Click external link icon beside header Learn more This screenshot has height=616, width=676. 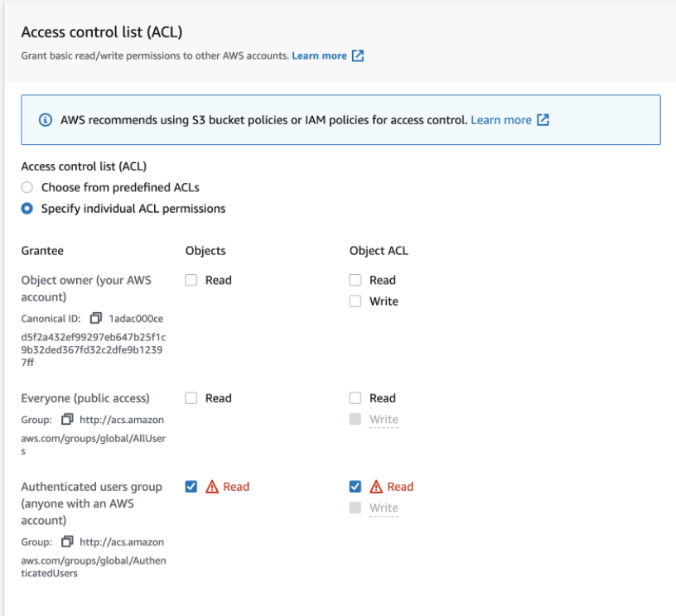coord(358,56)
